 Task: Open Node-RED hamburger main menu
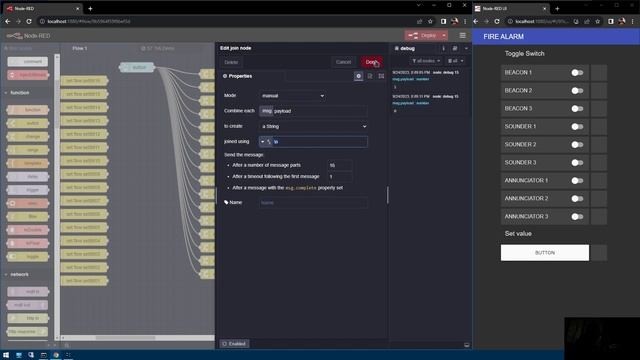(x=462, y=36)
